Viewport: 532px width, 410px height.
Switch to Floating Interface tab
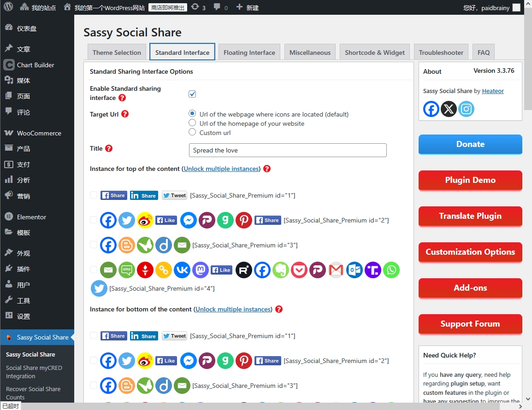pos(249,52)
